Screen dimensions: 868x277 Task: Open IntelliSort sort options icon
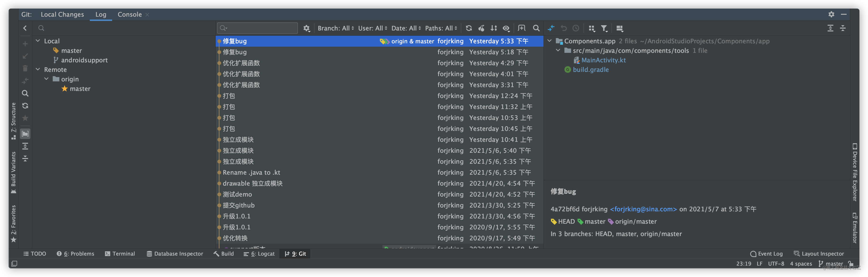(494, 28)
